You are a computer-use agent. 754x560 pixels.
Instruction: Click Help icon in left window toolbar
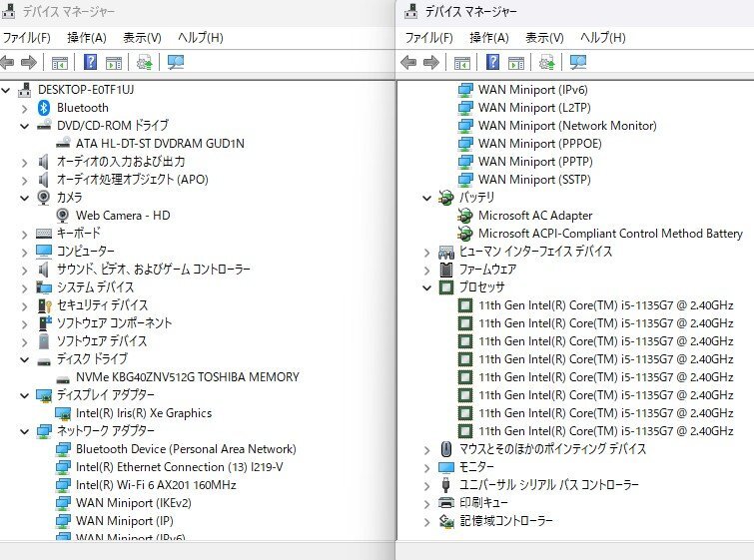[x=91, y=62]
